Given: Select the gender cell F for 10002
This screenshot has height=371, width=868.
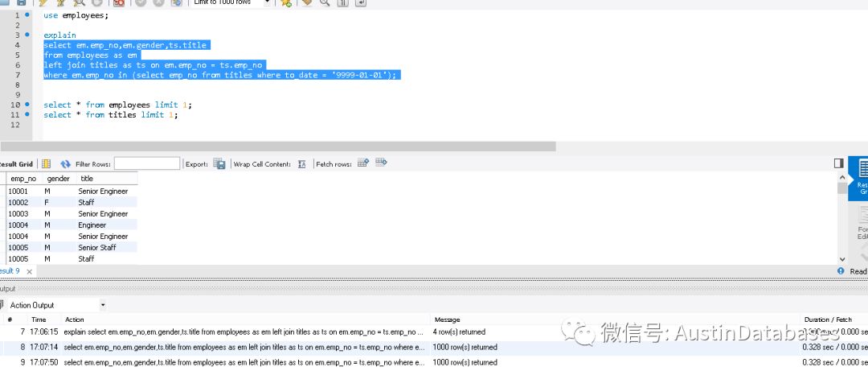Looking at the screenshot, I should [x=59, y=203].
